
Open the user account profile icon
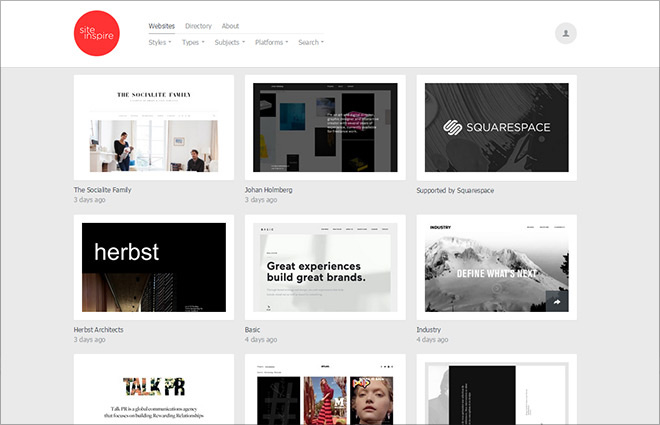566,33
